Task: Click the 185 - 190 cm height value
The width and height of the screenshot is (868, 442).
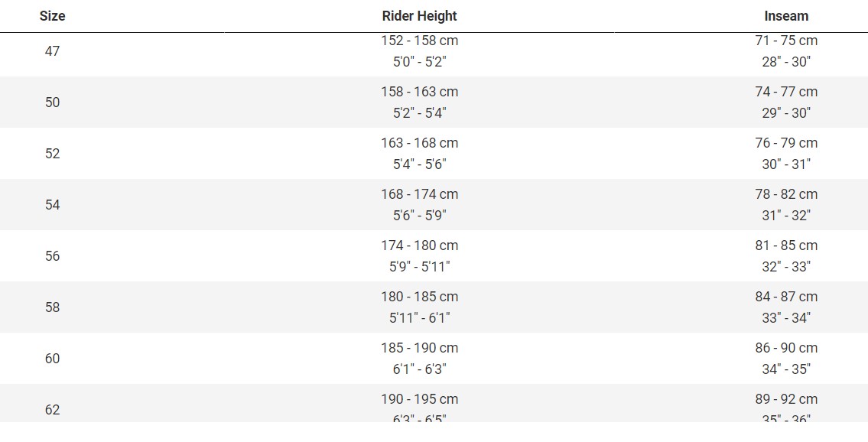Action: (x=420, y=348)
